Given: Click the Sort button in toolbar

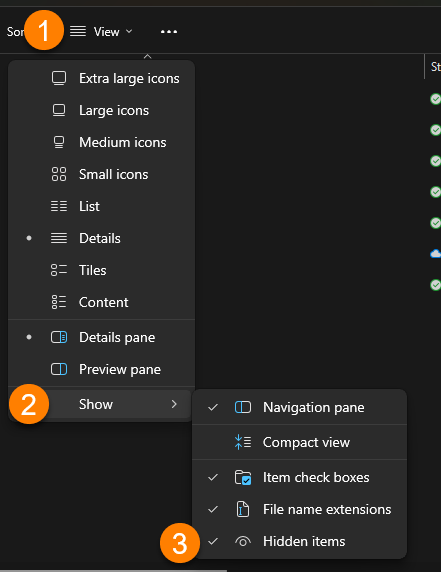Looking at the screenshot, I should click(15, 32).
